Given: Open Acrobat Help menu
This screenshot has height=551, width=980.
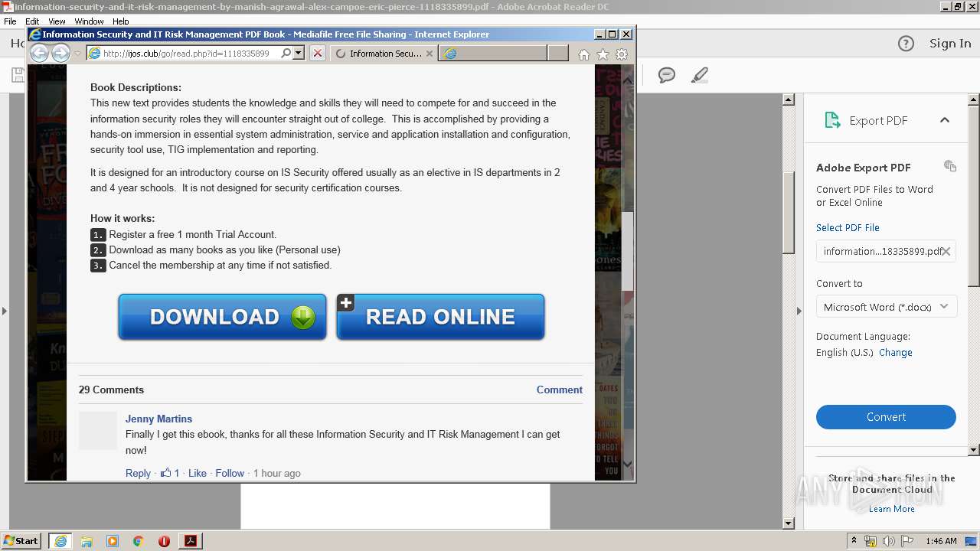Looking at the screenshot, I should [x=121, y=21].
